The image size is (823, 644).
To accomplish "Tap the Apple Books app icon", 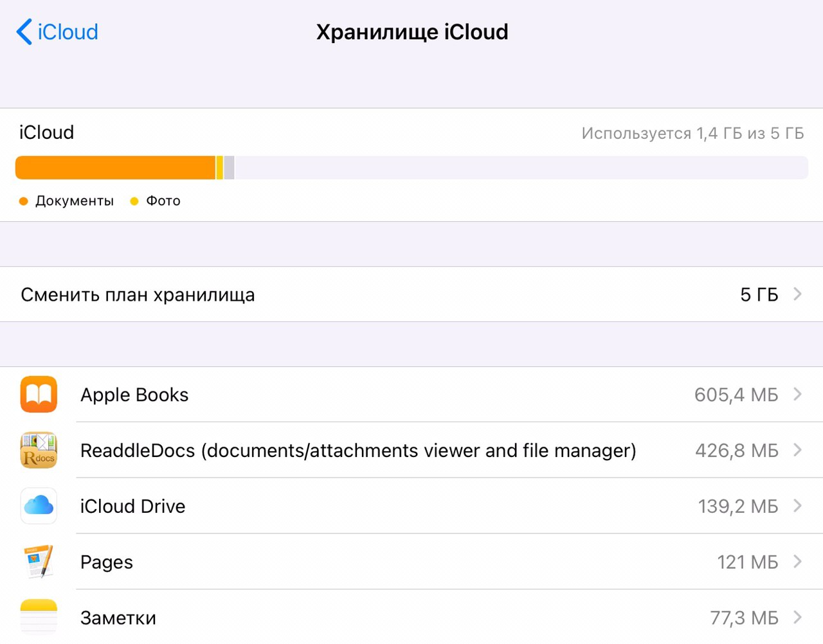I will pos(39,395).
